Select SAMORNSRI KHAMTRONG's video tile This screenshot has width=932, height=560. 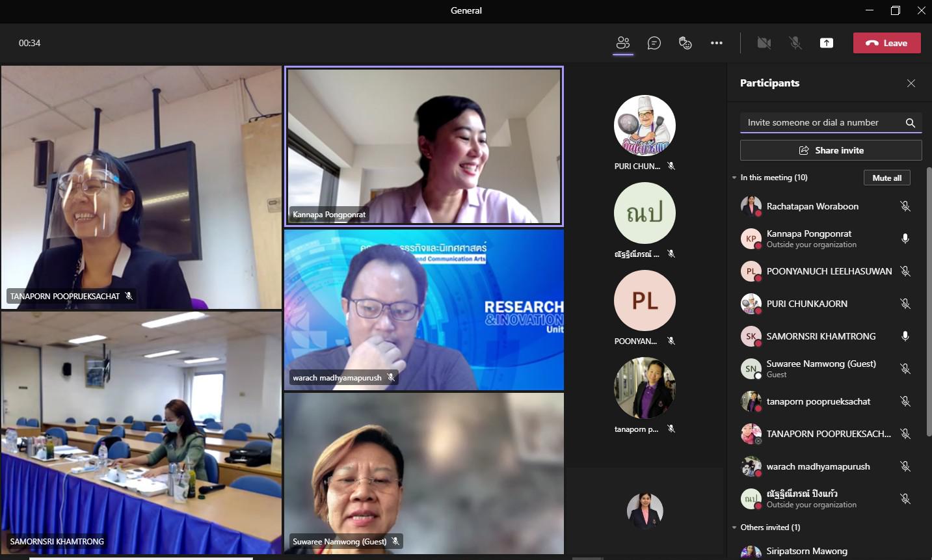[141, 433]
